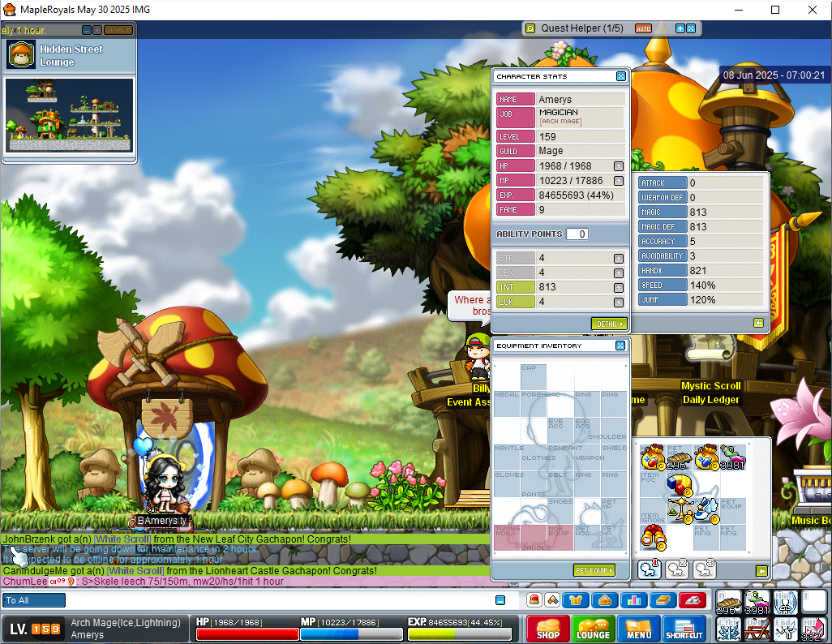
Task: Click the meso magnet pet equip item
Action: 680,484
